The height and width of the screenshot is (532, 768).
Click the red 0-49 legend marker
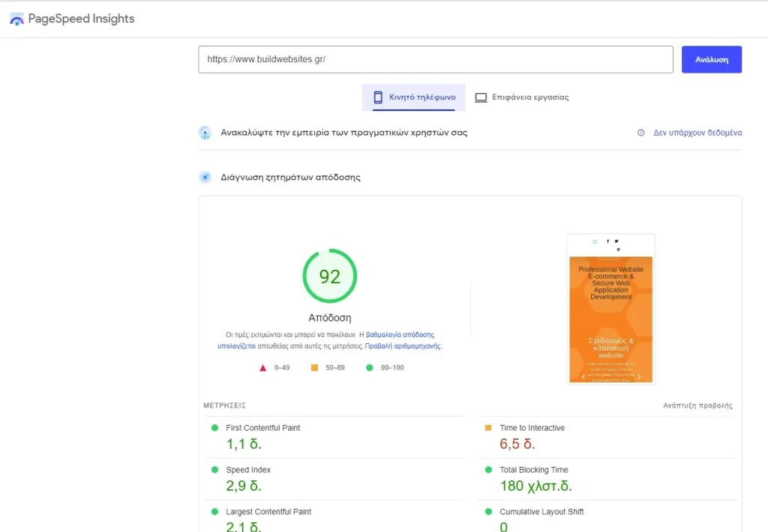263,367
